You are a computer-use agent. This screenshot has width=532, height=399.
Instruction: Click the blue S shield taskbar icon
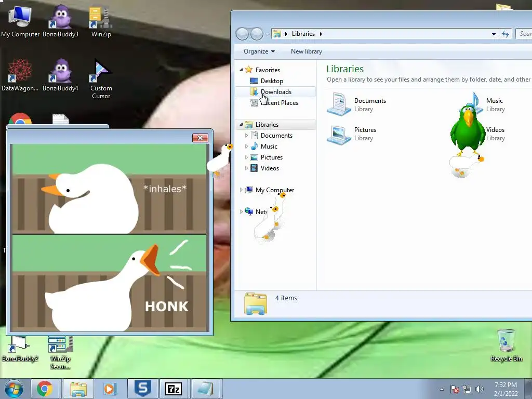[x=142, y=389]
